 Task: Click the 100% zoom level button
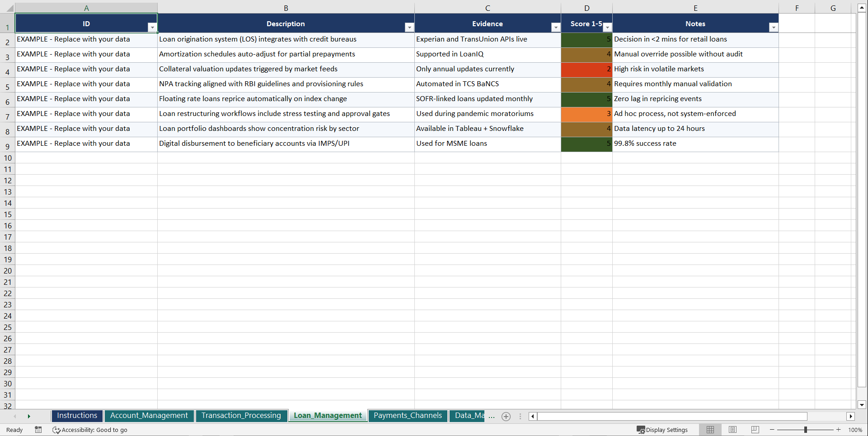(855, 430)
